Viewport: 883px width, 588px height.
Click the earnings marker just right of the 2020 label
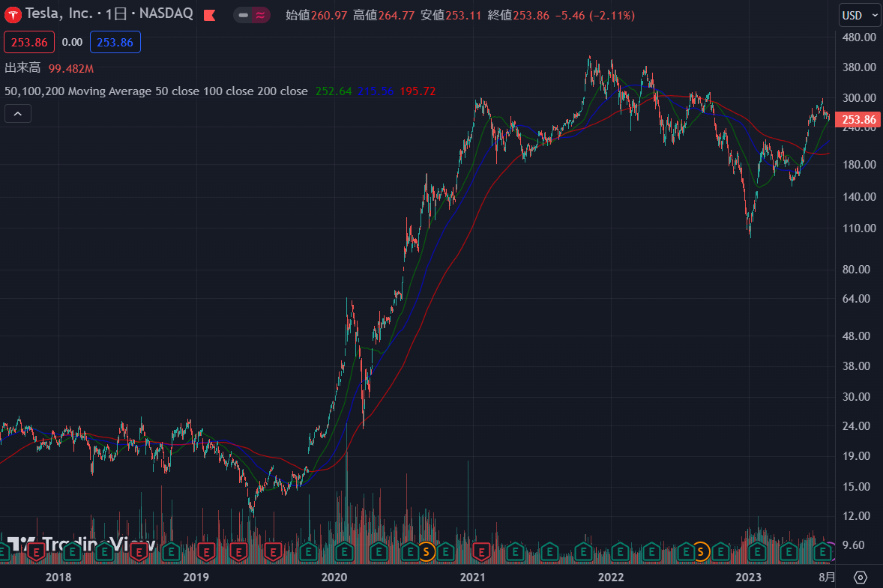tap(344, 552)
